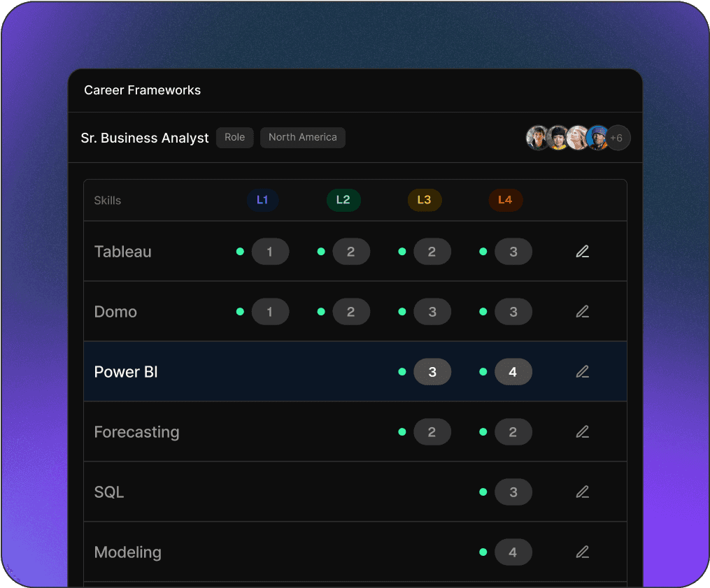Click the edit pencil for Tableau row

(582, 252)
